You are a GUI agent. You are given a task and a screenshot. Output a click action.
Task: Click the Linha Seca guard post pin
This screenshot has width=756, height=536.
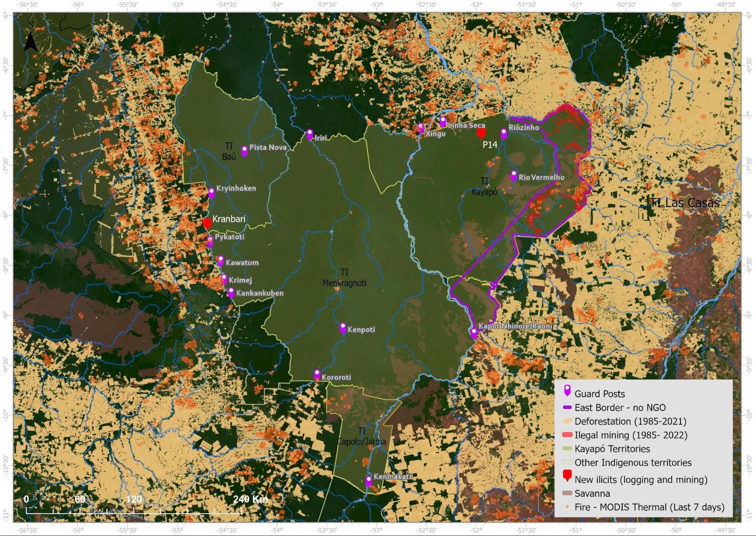click(x=443, y=121)
